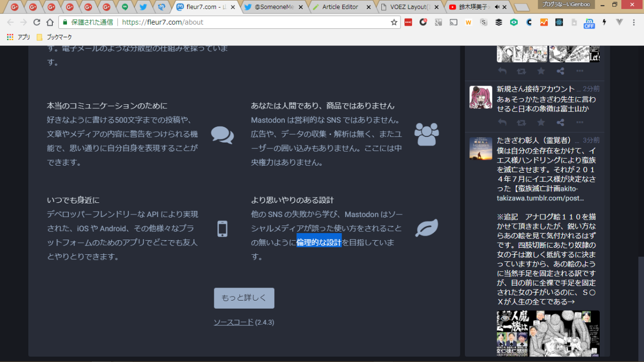The image size is (644, 362).
Task: Favourite the 新規さん接待アカウント post with the star
Action: click(541, 122)
